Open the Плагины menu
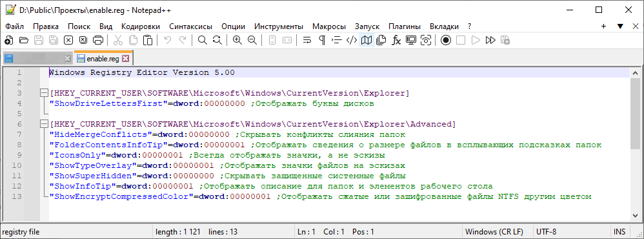Viewport: 644px width, 239px height. point(405,26)
